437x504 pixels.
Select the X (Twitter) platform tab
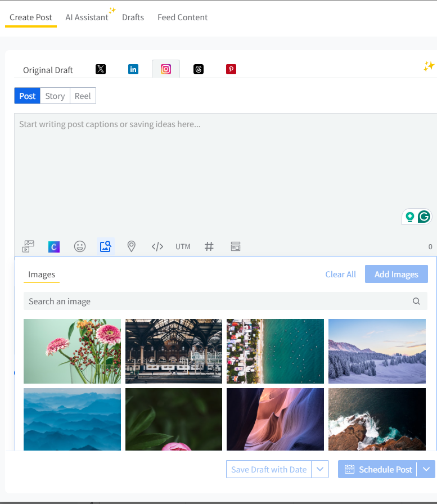101,69
